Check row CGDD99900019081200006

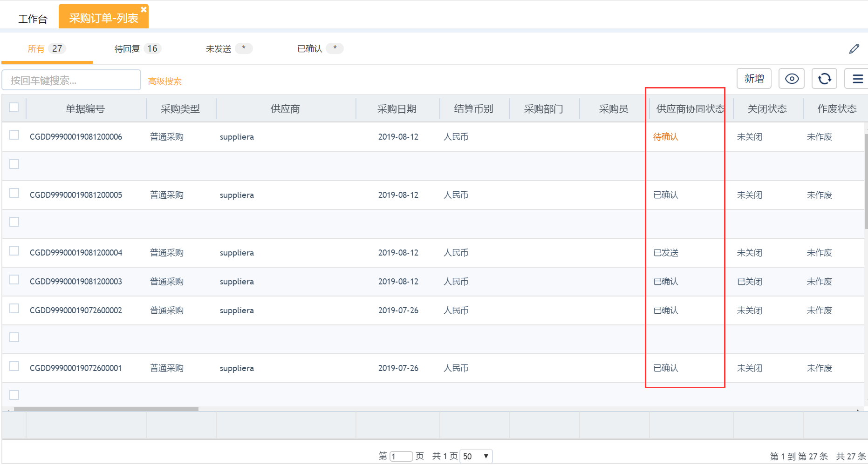point(14,135)
